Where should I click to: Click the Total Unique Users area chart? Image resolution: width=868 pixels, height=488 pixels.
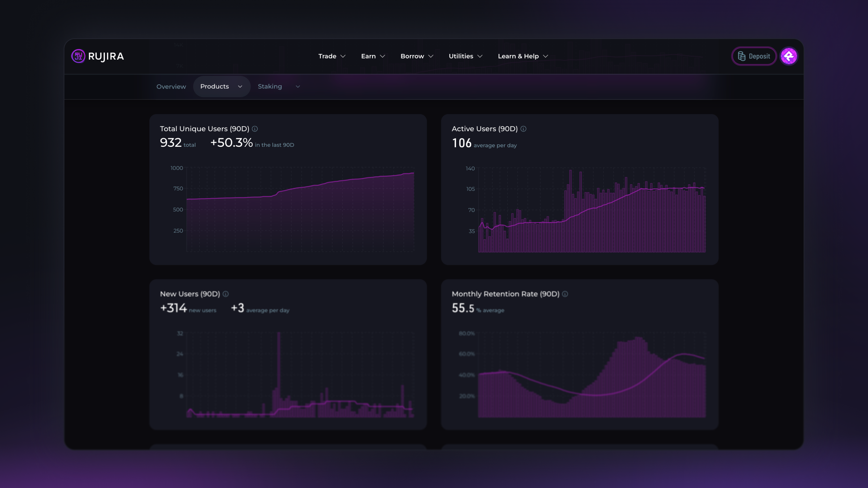[x=300, y=210]
